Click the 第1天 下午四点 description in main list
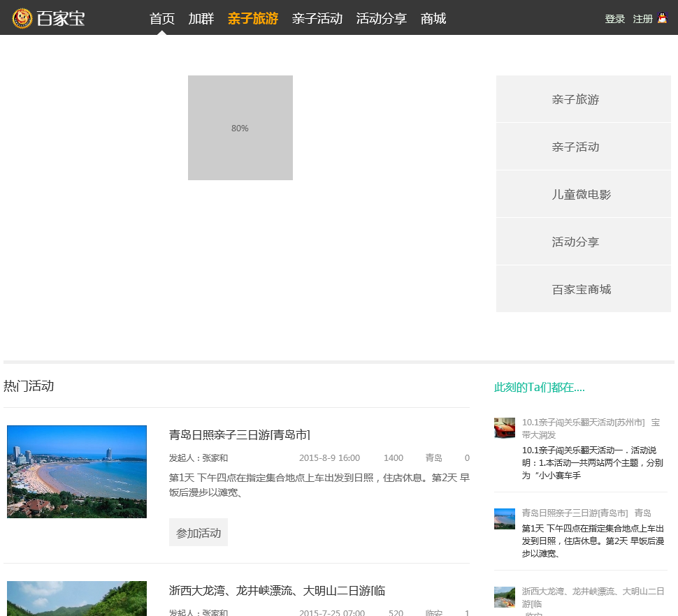 click(319, 485)
